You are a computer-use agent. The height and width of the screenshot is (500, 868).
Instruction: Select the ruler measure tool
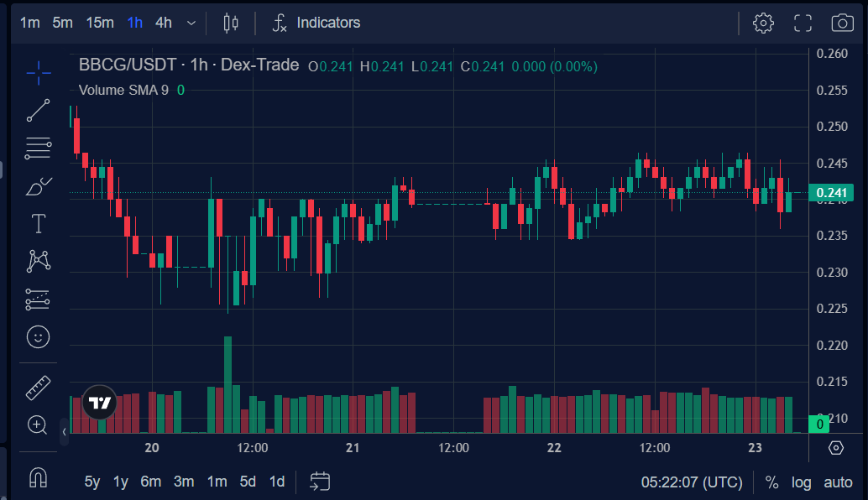(39, 388)
